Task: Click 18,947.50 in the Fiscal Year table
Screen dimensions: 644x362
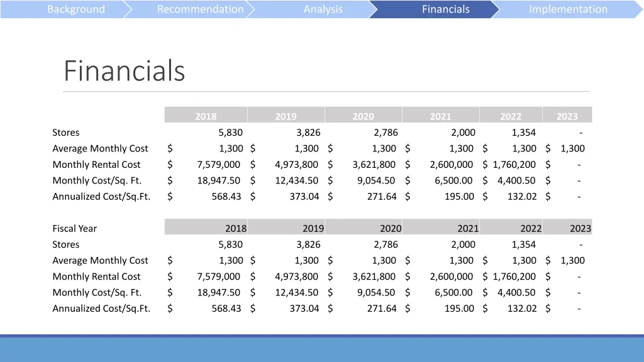Action: (x=218, y=293)
